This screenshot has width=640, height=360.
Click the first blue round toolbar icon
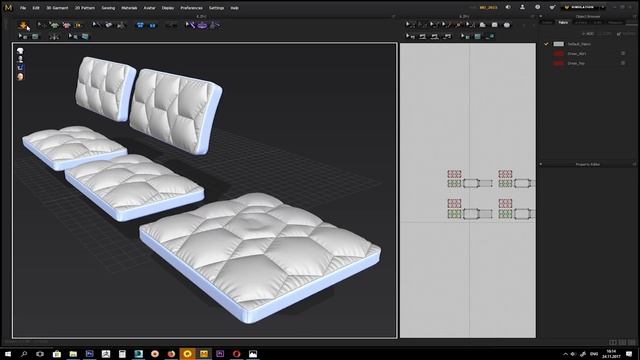point(140,25)
